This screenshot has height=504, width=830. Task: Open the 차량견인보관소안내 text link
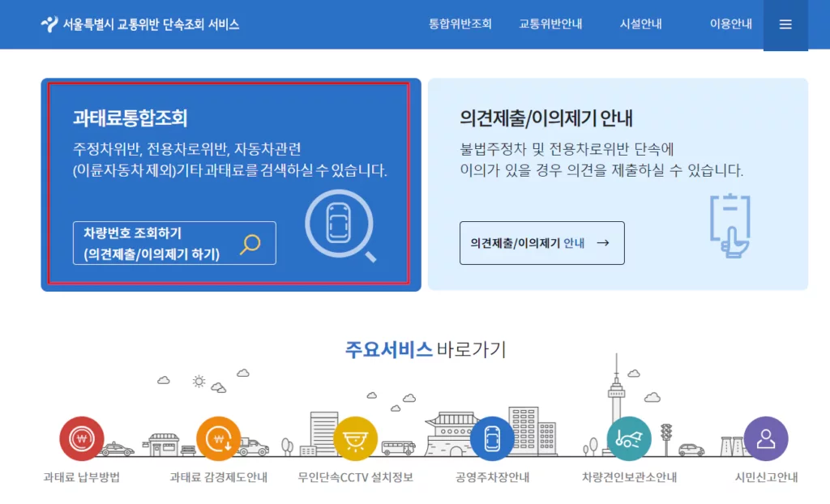[x=629, y=477]
